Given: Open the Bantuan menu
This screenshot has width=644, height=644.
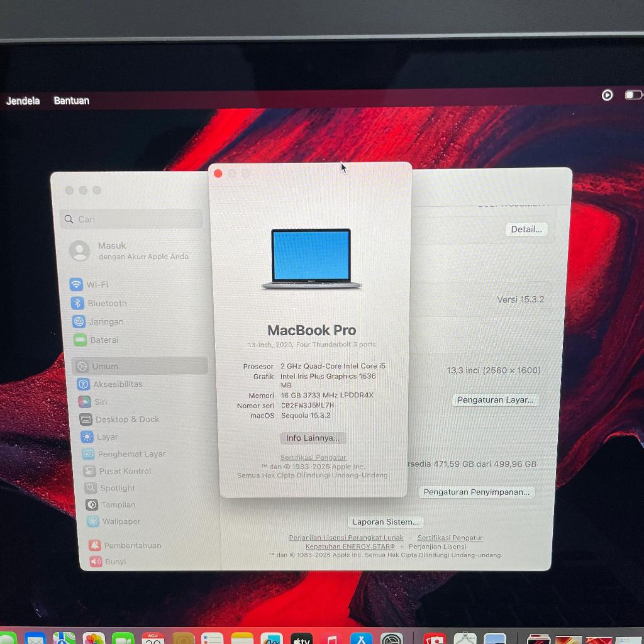Looking at the screenshot, I should point(72,101).
